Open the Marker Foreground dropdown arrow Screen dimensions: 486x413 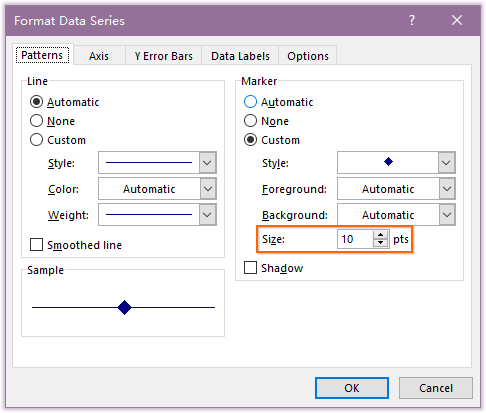pyautogui.click(x=446, y=189)
